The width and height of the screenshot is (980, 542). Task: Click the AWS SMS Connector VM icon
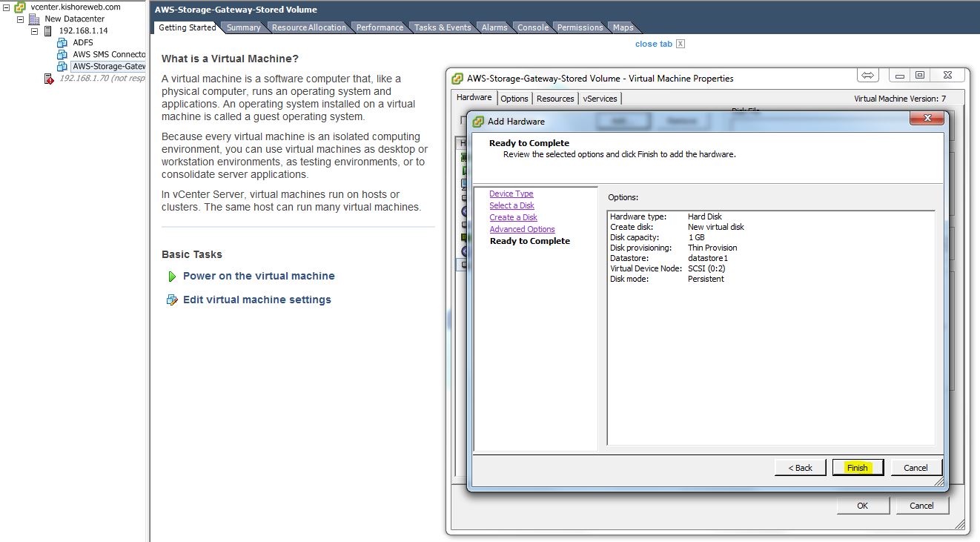click(62, 55)
